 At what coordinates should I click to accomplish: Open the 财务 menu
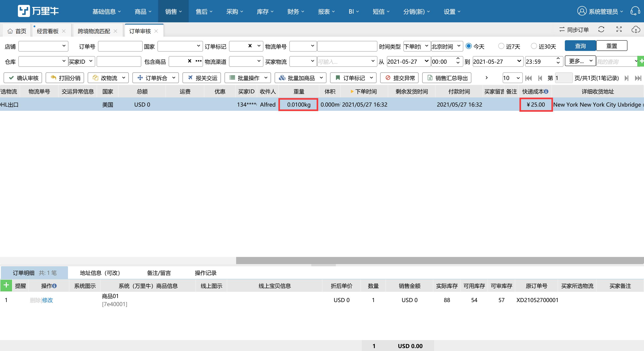pyautogui.click(x=295, y=11)
